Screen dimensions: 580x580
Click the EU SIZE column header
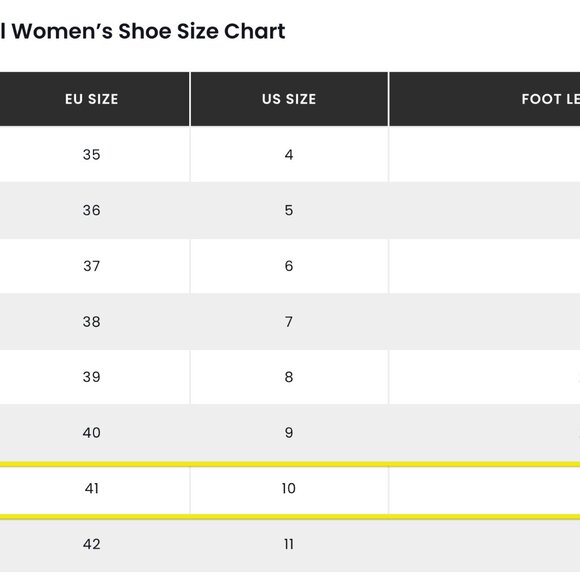click(94, 99)
